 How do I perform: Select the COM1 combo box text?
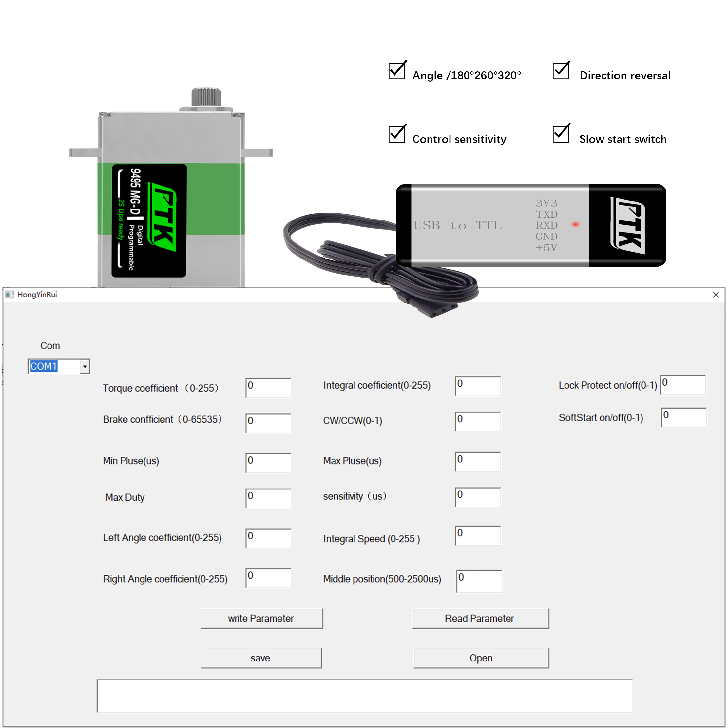pyautogui.click(x=44, y=366)
